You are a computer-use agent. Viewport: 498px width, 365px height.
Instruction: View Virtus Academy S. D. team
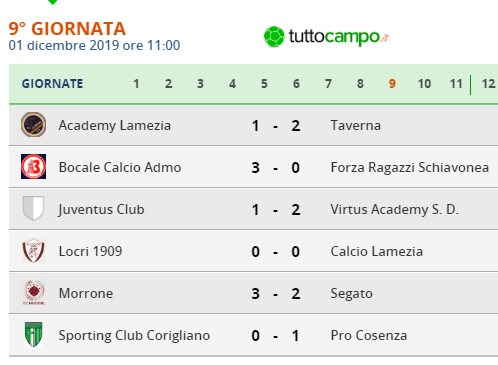click(x=395, y=209)
